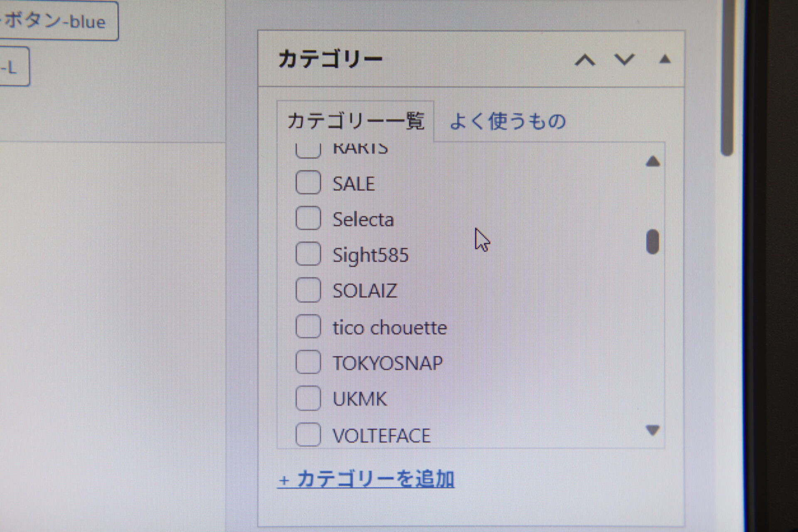The height and width of the screenshot is (532, 798).
Task: Check the TOKYOSNAP category
Action: click(x=308, y=362)
